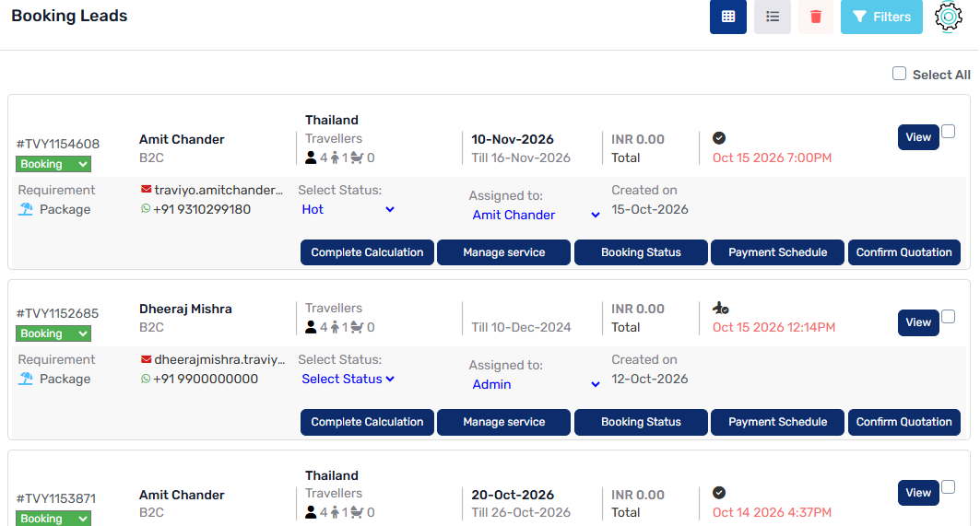
Task: Click follow-up date Oct 15 2026 12:14PM
Action: pos(773,327)
